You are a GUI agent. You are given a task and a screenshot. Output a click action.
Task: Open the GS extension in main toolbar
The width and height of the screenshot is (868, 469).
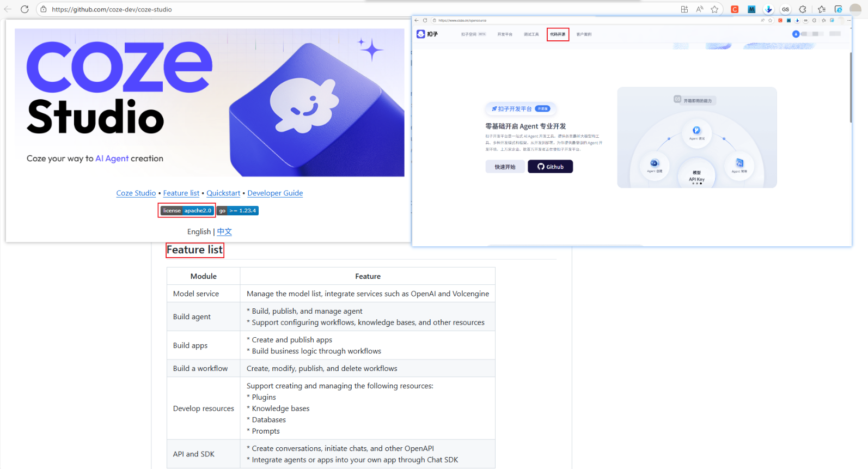pos(785,9)
